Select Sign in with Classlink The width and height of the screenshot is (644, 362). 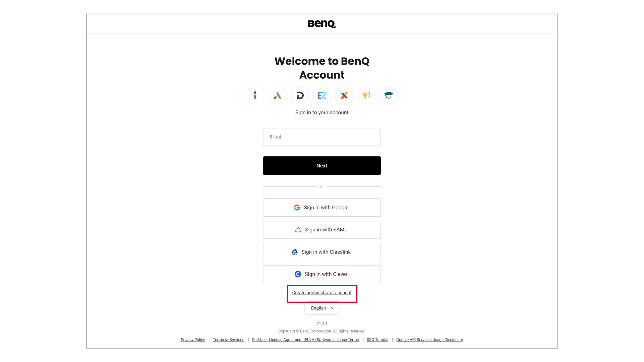coord(322,252)
